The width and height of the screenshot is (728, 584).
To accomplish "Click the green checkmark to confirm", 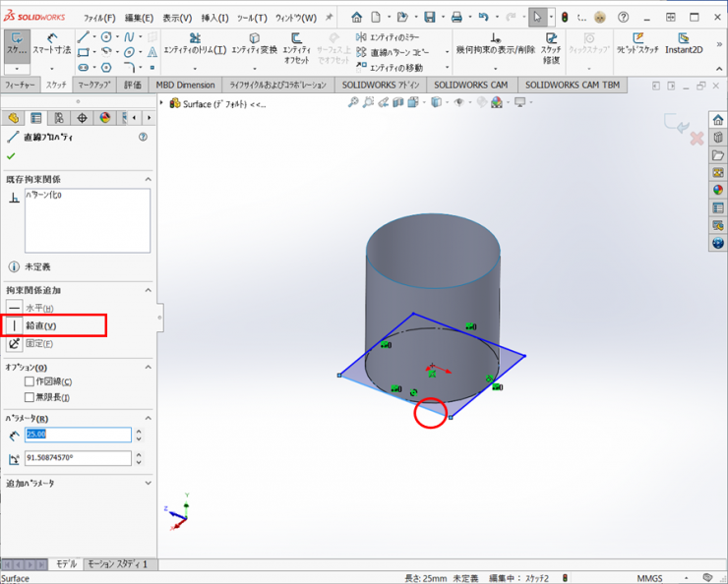I will click(11, 156).
